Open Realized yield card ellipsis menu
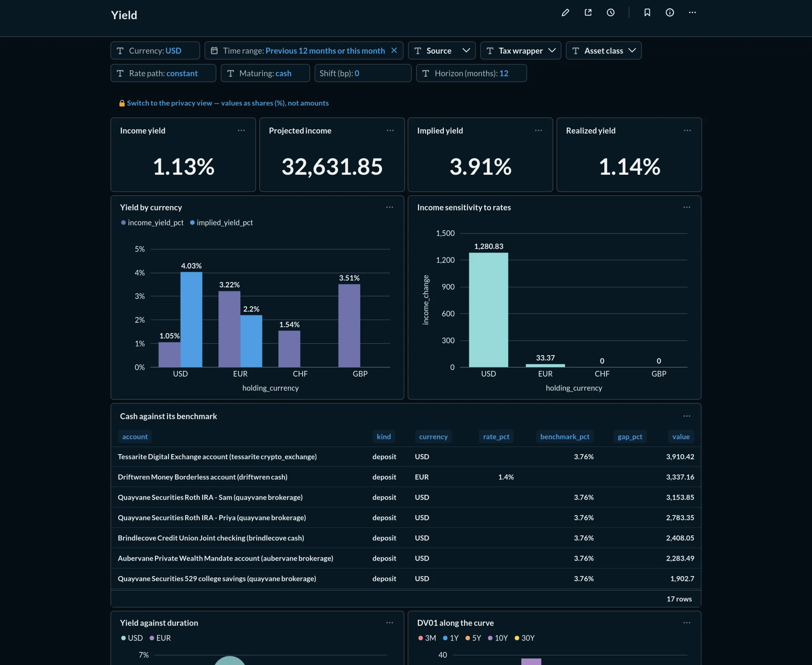This screenshot has height=665, width=812. tap(687, 130)
